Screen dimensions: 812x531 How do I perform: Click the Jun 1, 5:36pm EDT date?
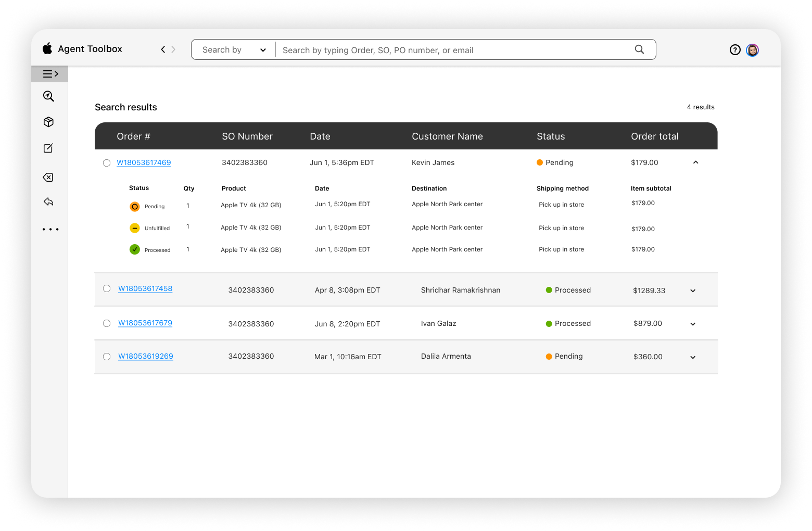click(x=342, y=162)
